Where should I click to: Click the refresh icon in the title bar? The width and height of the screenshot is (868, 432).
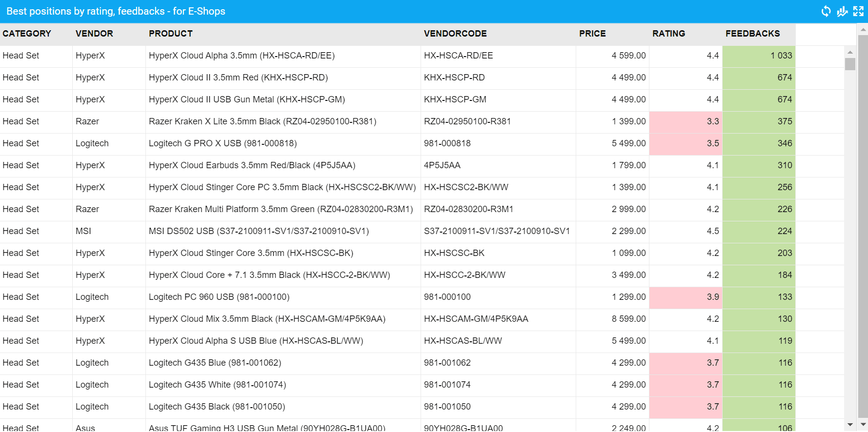(x=826, y=11)
